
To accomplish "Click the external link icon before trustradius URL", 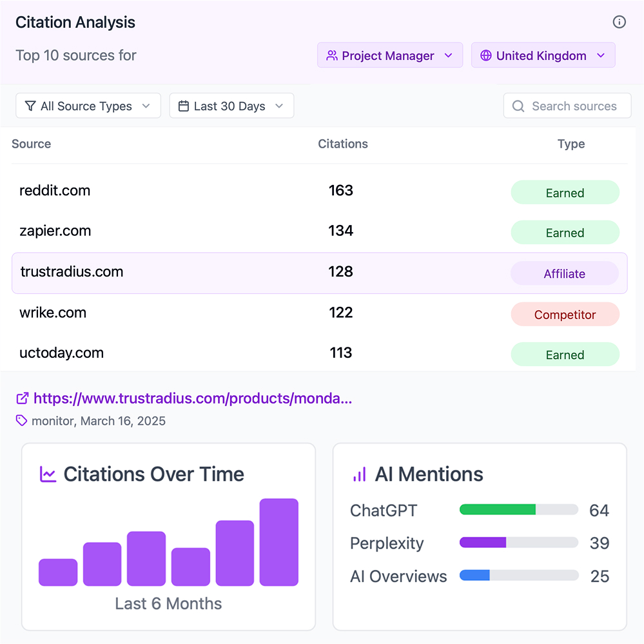I will click(23, 398).
